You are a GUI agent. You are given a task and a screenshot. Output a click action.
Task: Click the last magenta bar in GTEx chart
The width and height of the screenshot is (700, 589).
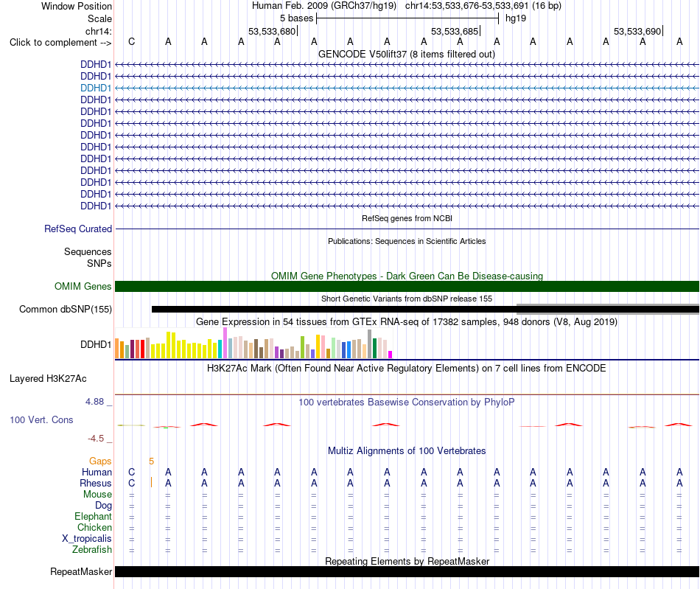click(391, 355)
